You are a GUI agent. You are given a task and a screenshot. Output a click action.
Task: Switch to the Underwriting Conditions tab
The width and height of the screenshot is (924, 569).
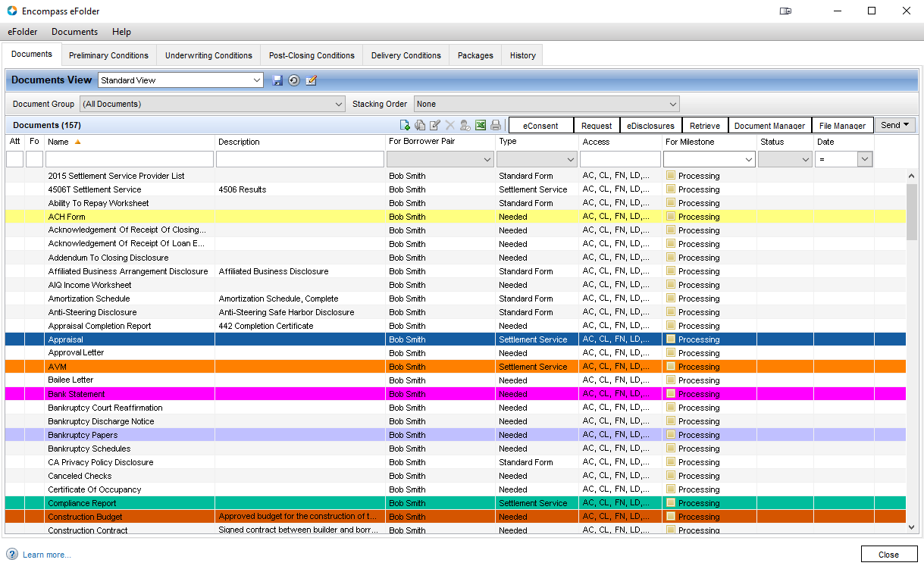pos(208,55)
